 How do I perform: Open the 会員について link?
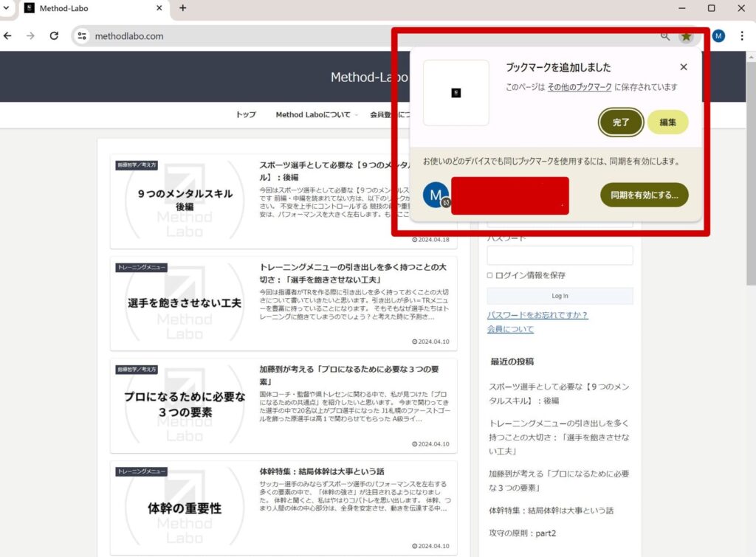point(510,329)
